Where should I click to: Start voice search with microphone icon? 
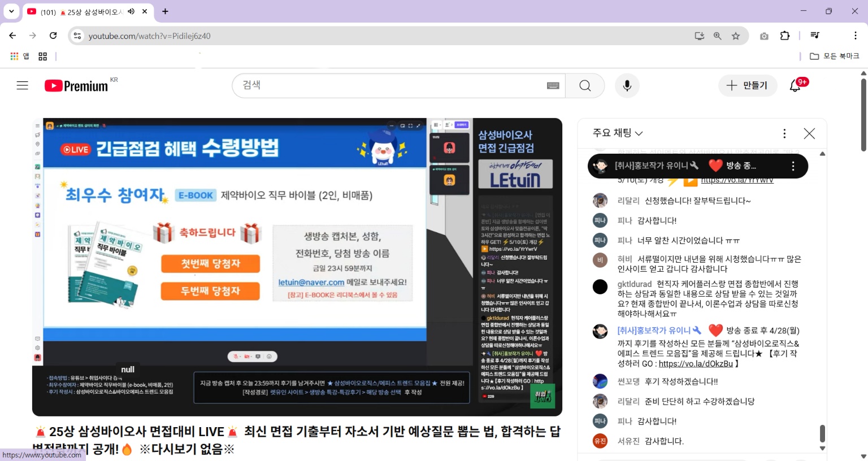point(627,85)
